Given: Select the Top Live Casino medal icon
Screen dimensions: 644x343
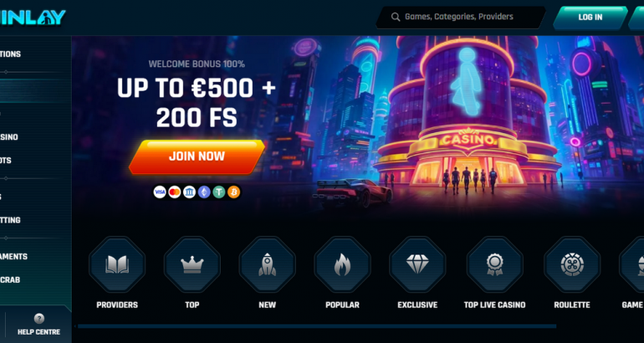Looking at the screenshot, I should (495, 264).
